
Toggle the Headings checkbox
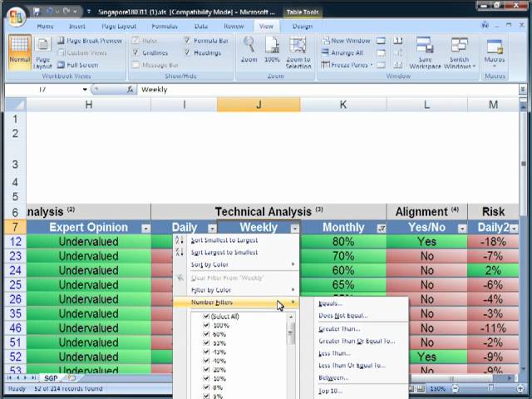pyautogui.click(x=187, y=52)
